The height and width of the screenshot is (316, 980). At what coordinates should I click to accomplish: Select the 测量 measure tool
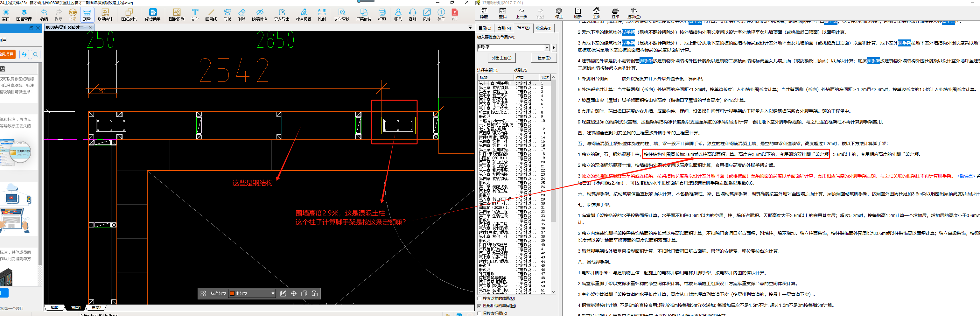pos(87,15)
